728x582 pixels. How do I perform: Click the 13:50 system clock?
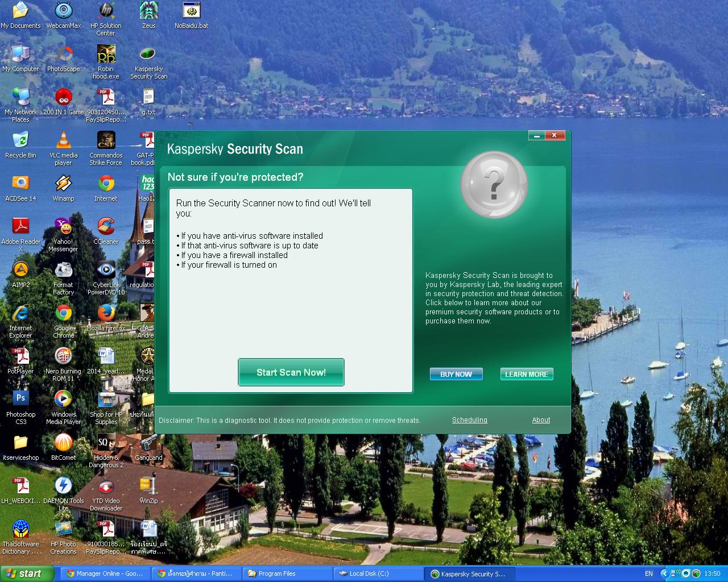click(712, 573)
